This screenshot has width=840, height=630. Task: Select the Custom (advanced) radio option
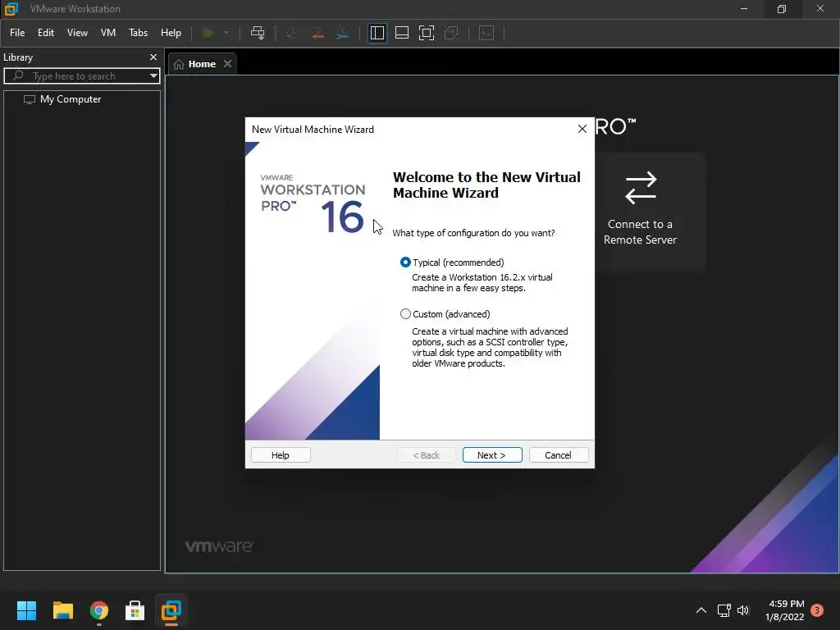click(405, 314)
